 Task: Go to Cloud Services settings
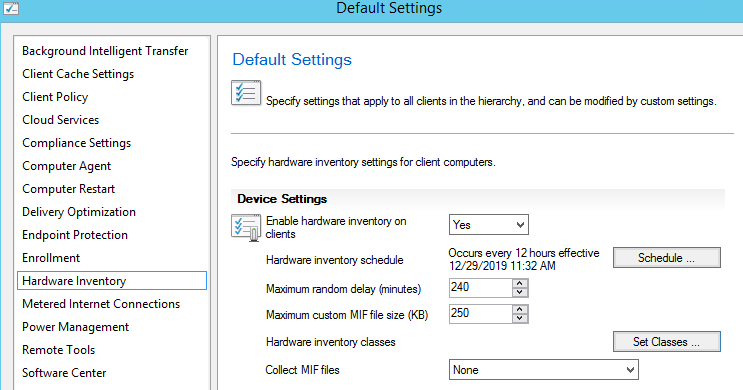pyautogui.click(x=61, y=120)
